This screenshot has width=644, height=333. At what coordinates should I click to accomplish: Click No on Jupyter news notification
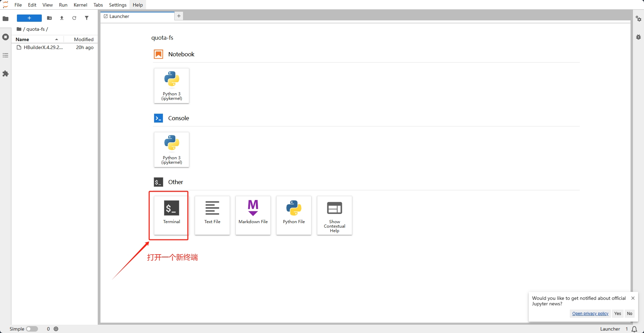(629, 314)
